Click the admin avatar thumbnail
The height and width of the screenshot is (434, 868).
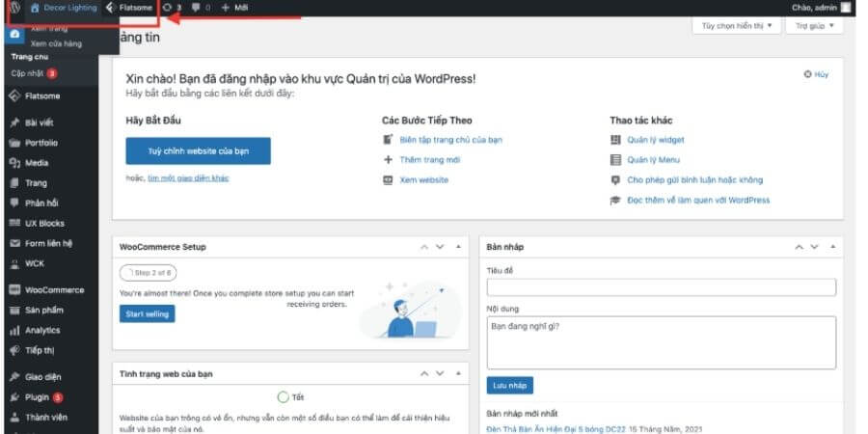point(845,8)
